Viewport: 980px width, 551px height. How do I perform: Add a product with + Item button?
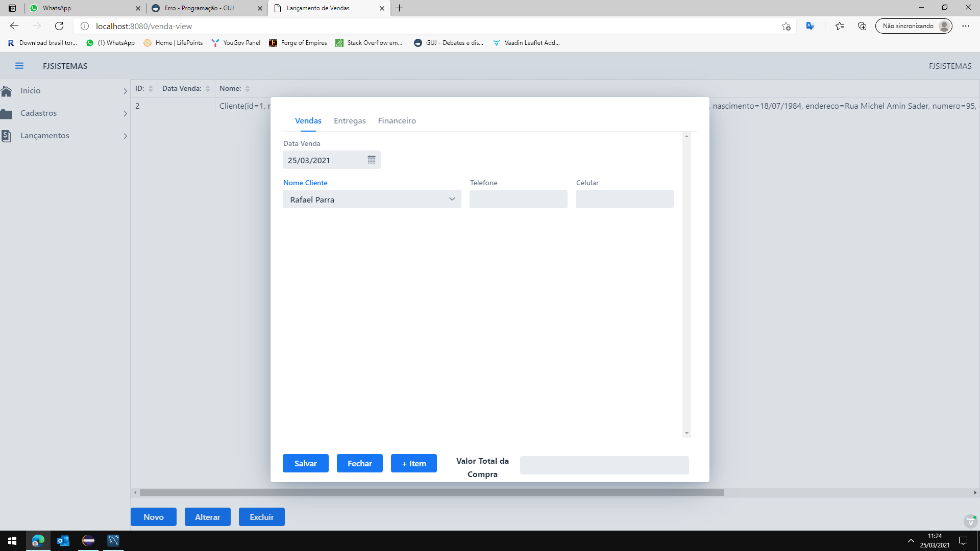[413, 463]
